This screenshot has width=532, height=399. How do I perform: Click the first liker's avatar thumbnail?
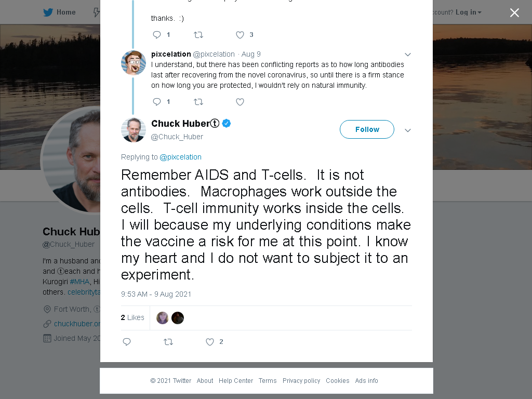163,318
